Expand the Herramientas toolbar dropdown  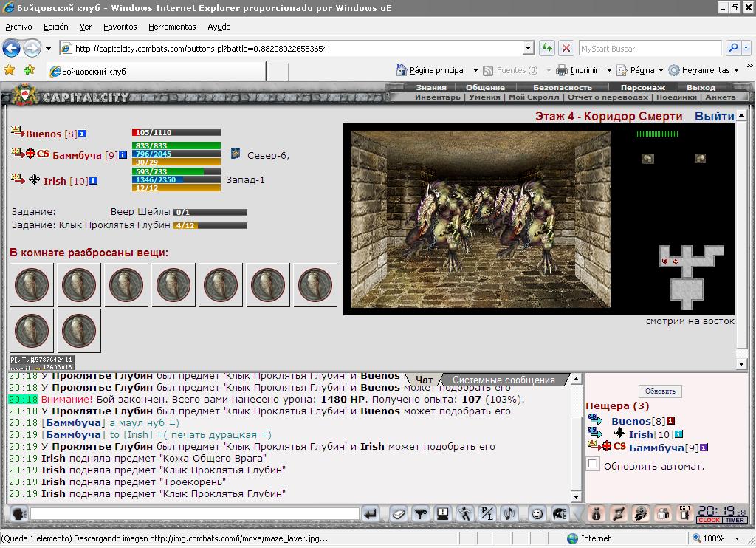tap(736, 70)
